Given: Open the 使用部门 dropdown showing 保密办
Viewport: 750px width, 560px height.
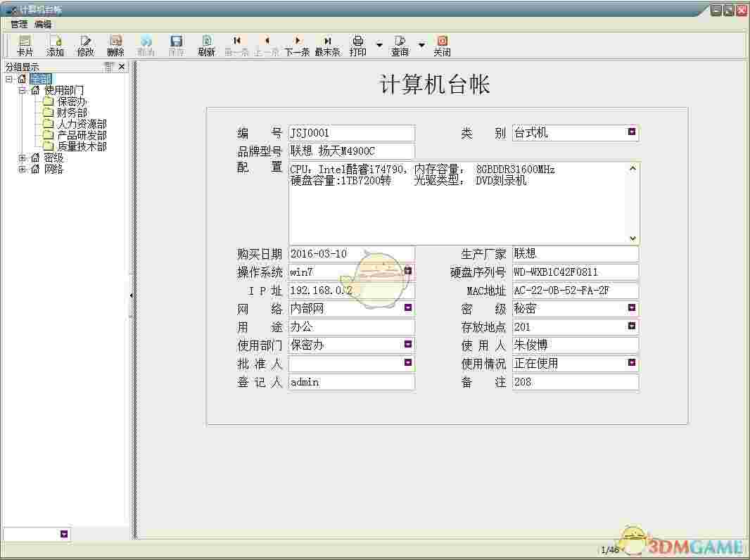Looking at the screenshot, I should (x=408, y=345).
